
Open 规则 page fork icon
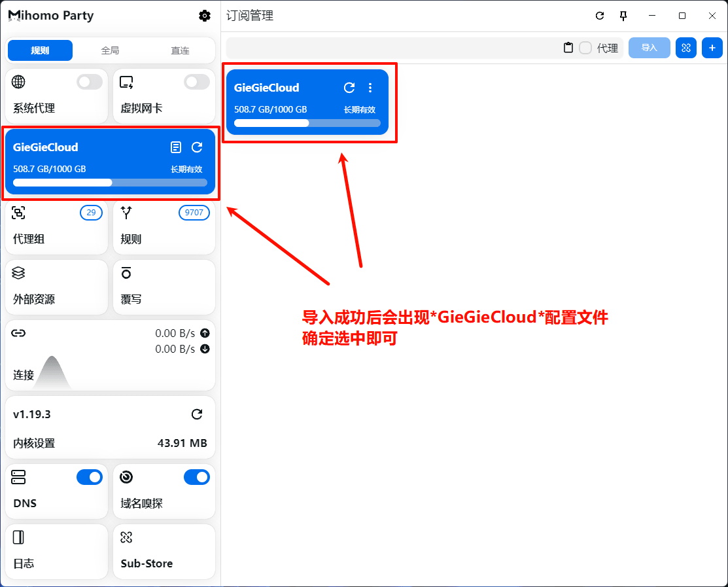point(126,213)
